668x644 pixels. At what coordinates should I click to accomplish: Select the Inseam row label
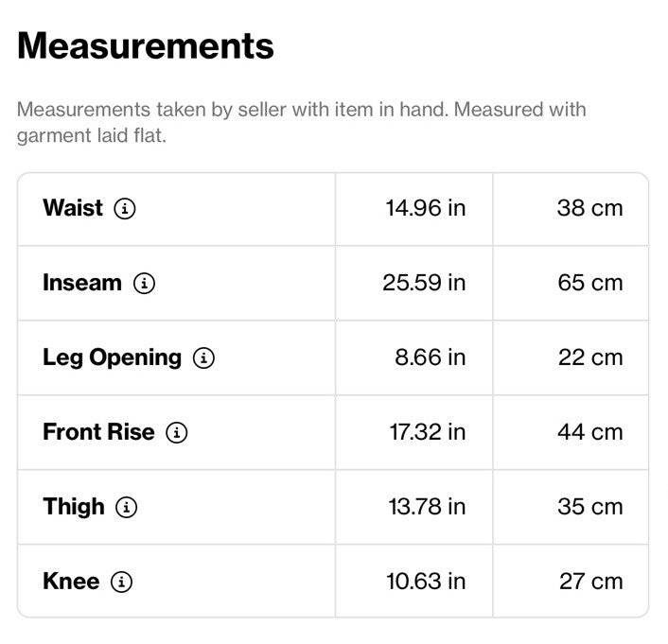(82, 283)
